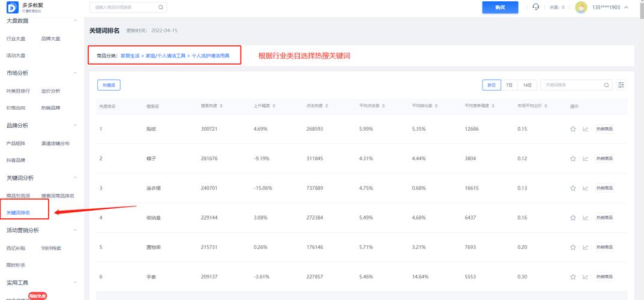Open customer service headset icon
Image resolution: width=644 pixels, height=300 pixels.
coord(535,7)
